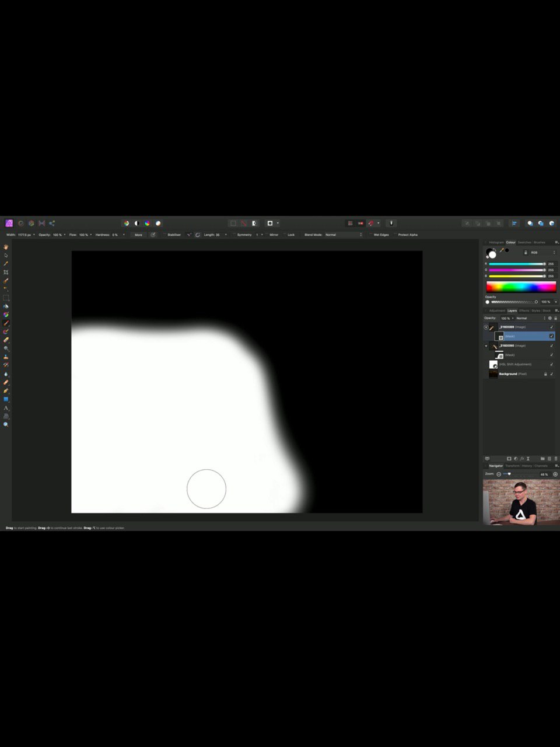560x747 pixels.
Task: Switch to Photo Persona icon
Action: (x=9, y=223)
